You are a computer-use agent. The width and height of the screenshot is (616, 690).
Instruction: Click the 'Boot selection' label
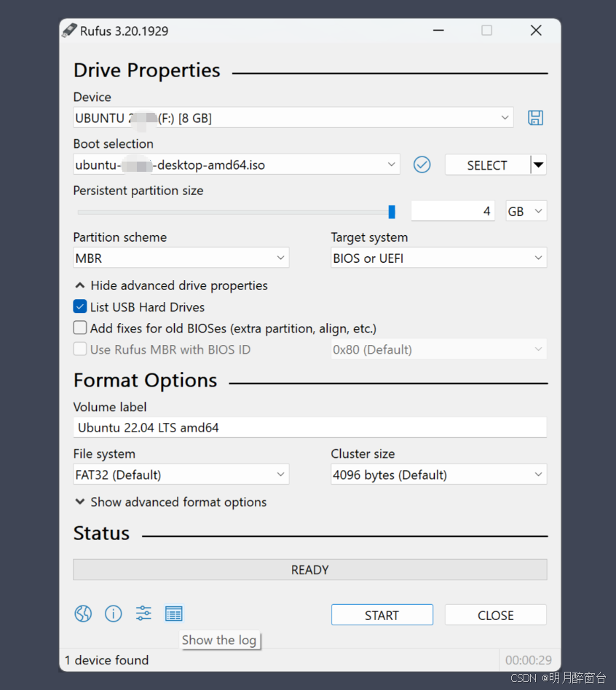click(113, 144)
